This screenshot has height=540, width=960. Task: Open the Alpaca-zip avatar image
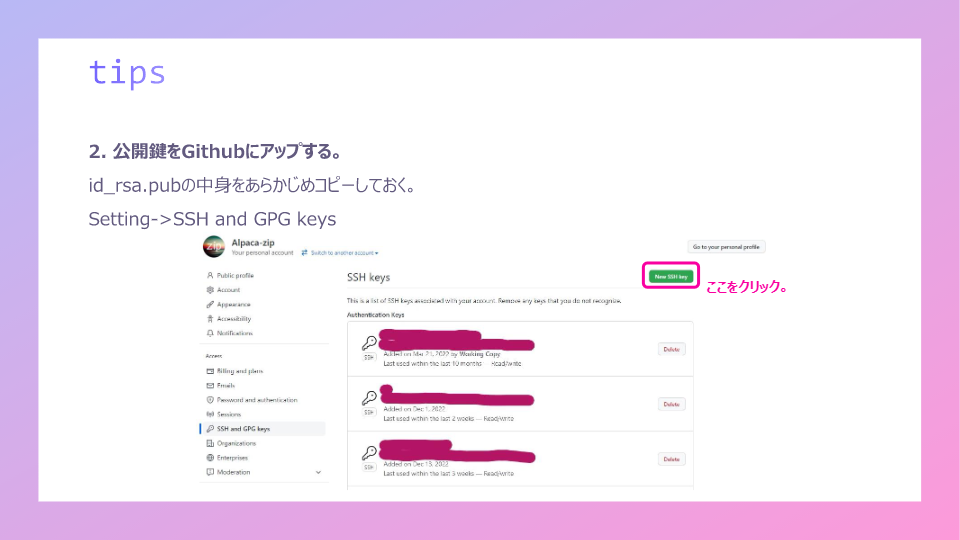coord(214,246)
